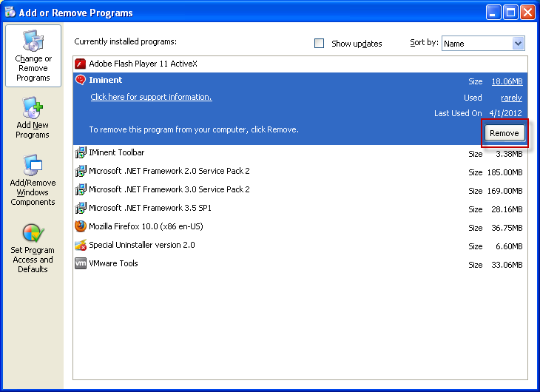The image size is (540, 392).
Task: Click the 4/1/2012 last used date
Action: 505,113
